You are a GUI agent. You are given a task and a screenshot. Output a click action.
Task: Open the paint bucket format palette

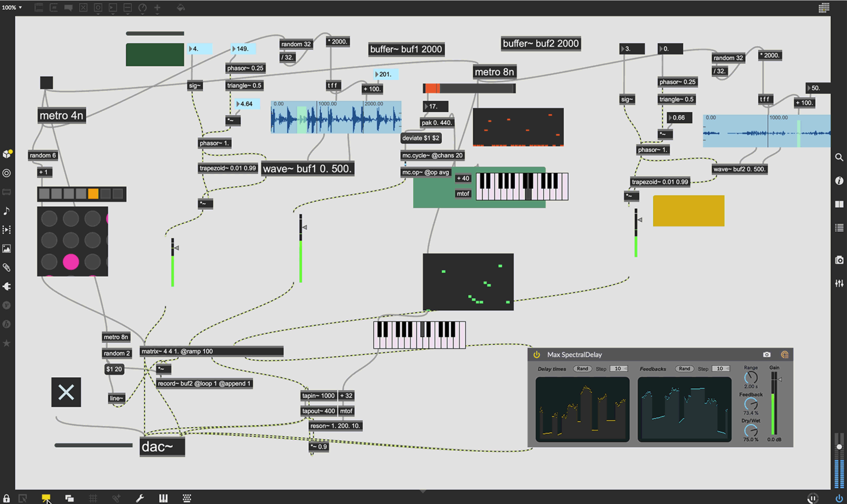[x=181, y=8]
